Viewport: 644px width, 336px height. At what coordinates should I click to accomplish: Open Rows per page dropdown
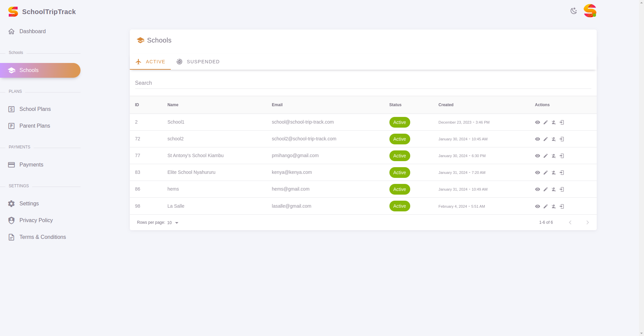point(173,223)
